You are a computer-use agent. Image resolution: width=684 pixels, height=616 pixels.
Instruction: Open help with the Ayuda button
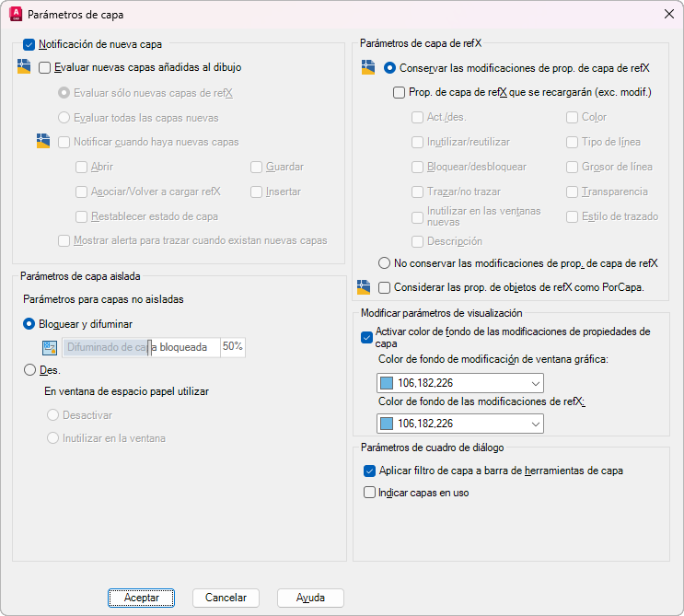click(310, 598)
